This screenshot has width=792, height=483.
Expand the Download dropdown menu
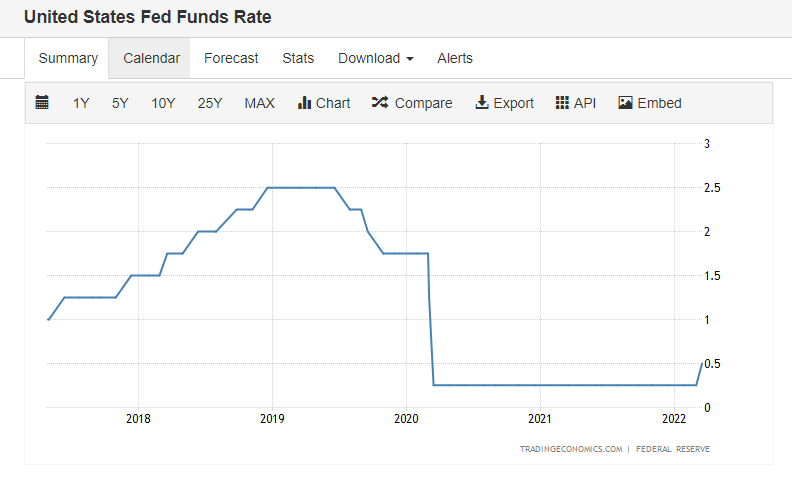tap(376, 58)
